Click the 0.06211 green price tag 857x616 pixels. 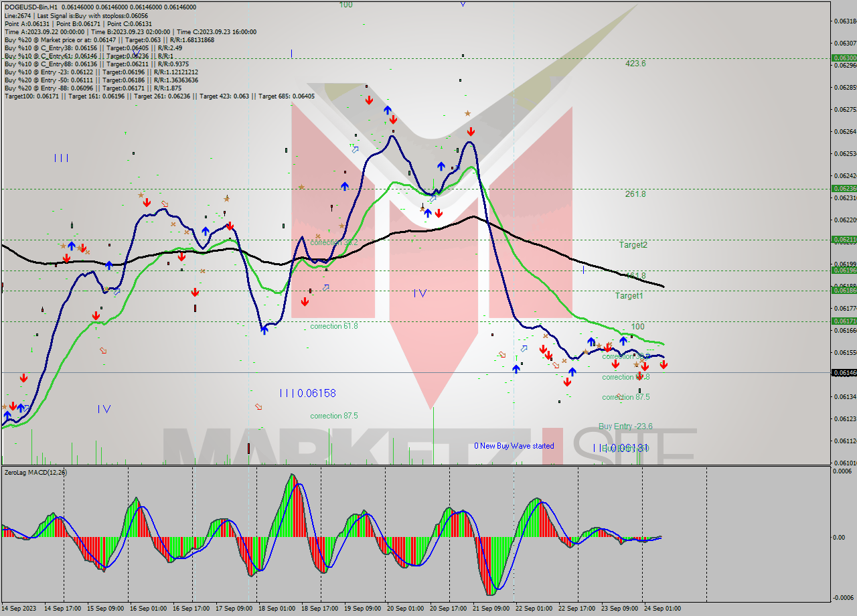pos(844,239)
